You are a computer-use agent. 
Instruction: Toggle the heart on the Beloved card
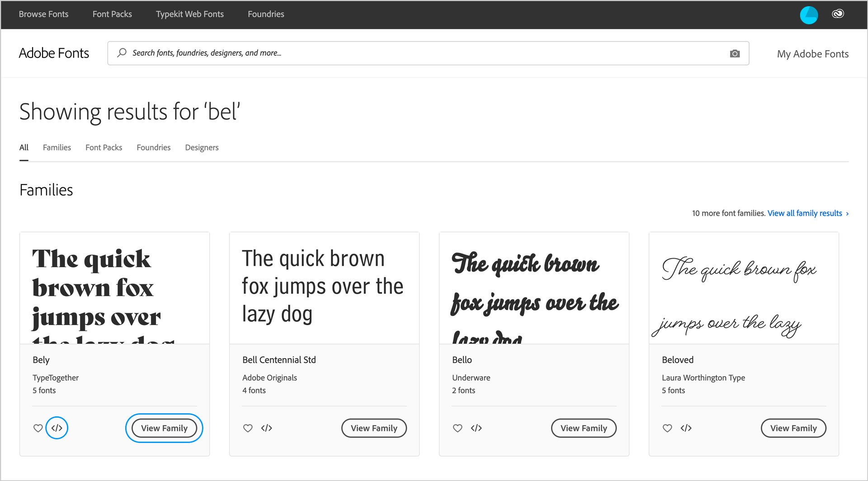(x=667, y=428)
